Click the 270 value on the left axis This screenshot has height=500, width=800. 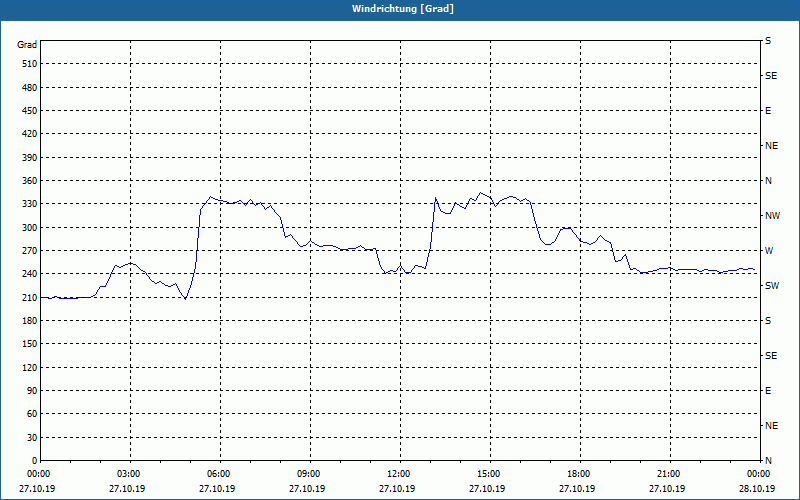29,251
